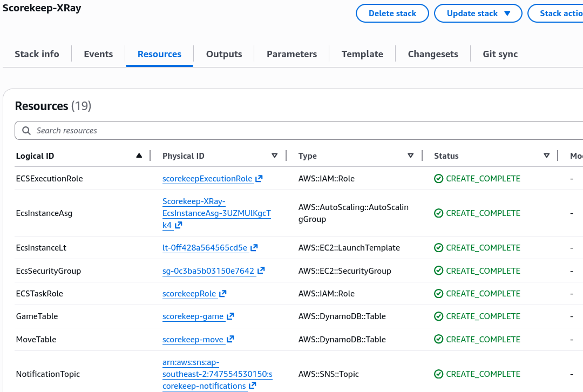The height and width of the screenshot is (392, 583).
Task: Open the Changesets tab
Action: (433, 54)
